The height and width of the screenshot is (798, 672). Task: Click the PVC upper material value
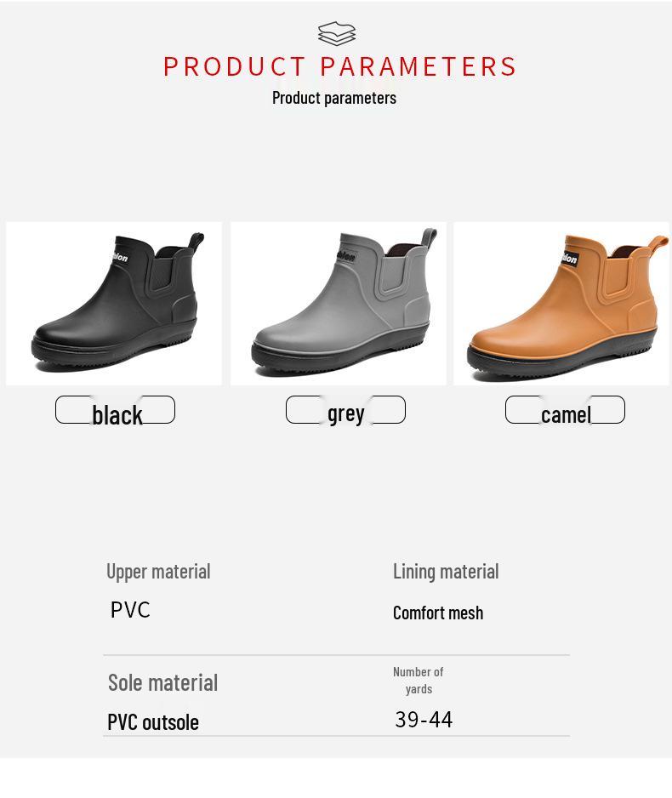coord(130,610)
